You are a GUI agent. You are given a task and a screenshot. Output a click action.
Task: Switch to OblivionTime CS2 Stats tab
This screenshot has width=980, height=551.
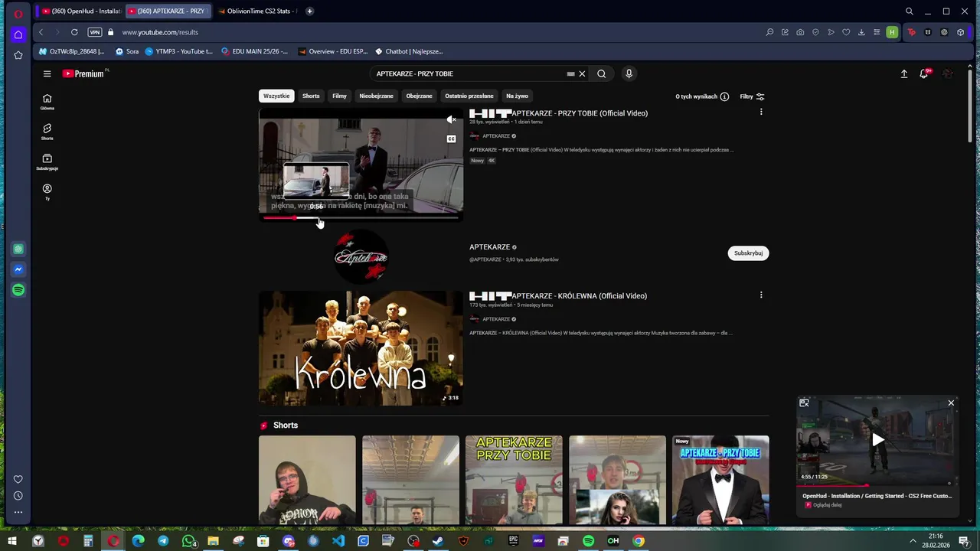tap(256, 11)
